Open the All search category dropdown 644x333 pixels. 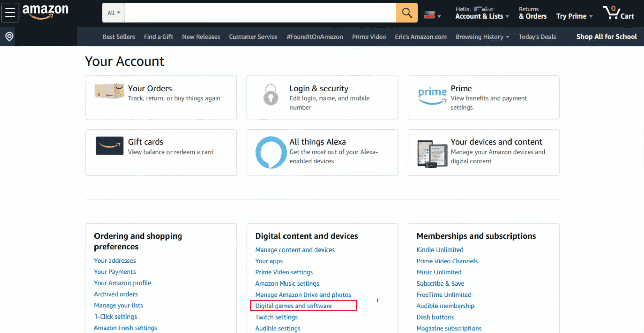point(113,12)
